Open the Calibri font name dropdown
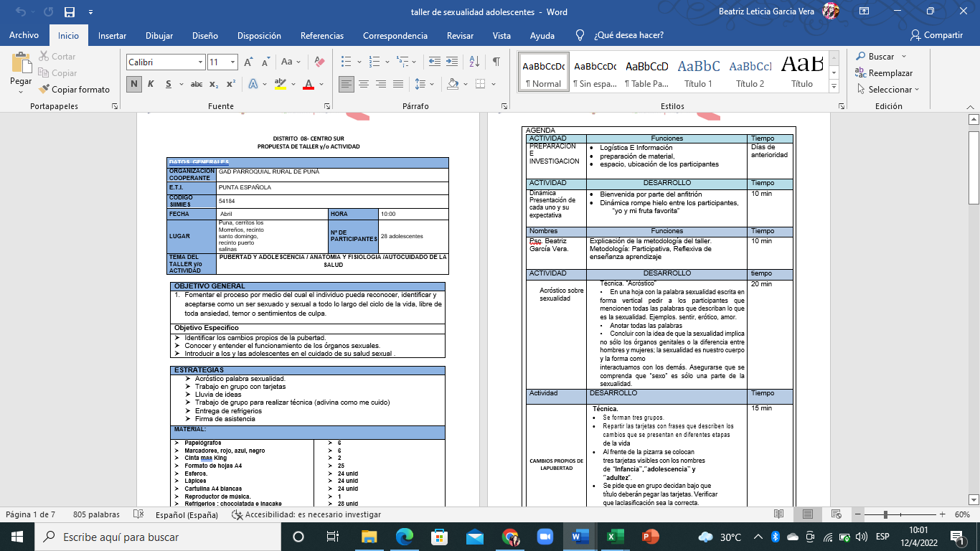 pyautogui.click(x=200, y=62)
